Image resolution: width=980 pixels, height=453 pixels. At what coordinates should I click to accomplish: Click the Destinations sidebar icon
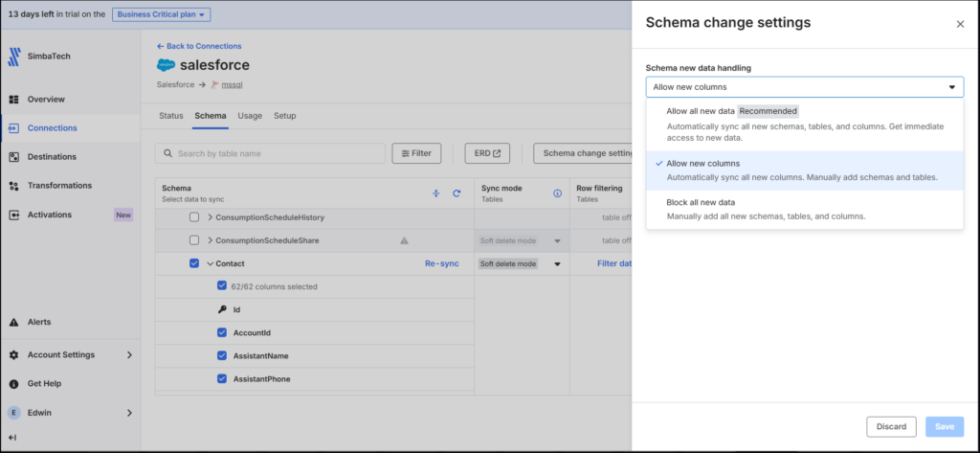coord(13,157)
